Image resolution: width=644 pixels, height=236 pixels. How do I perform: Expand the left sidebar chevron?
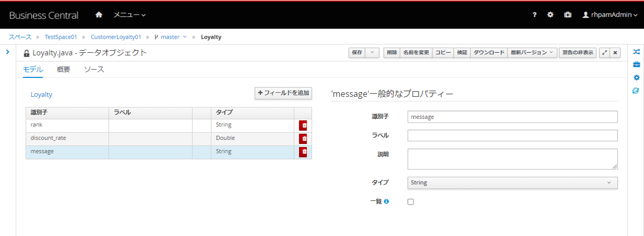click(x=8, y=52)
